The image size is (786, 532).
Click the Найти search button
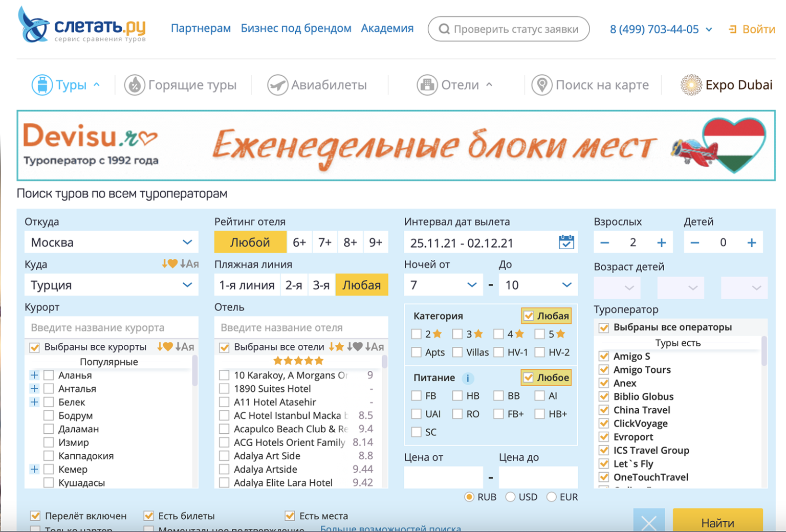point(717,521)
